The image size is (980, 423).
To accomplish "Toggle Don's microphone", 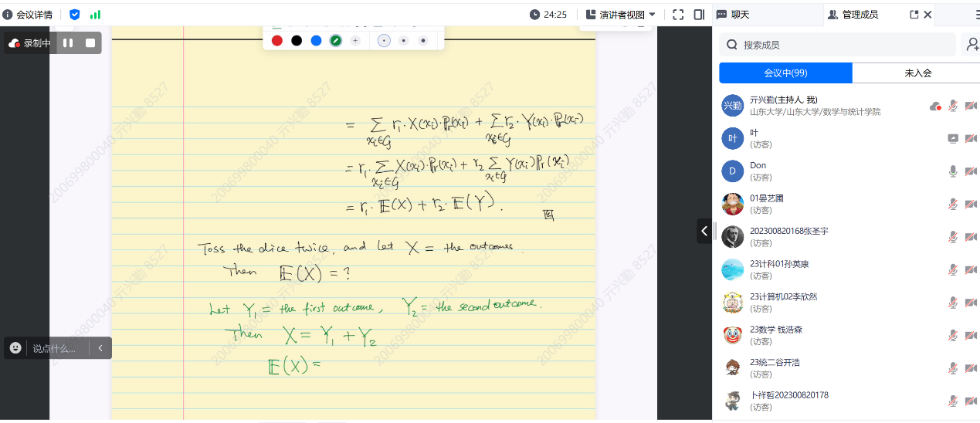I will (x=953, y=171).
